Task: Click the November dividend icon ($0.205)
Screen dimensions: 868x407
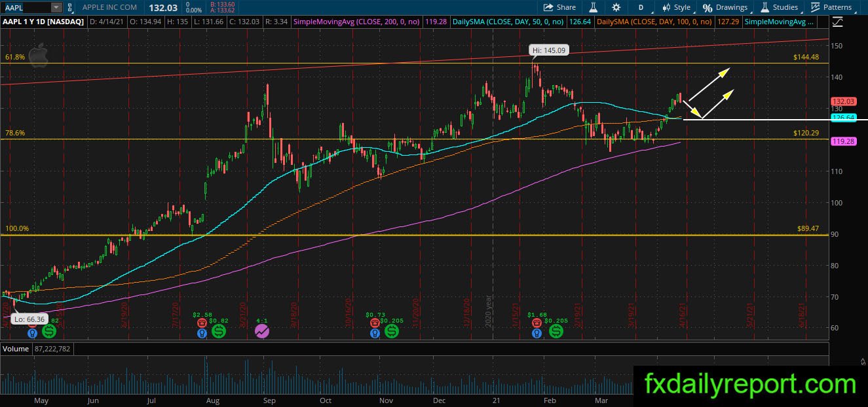Action: coord(392,332)
